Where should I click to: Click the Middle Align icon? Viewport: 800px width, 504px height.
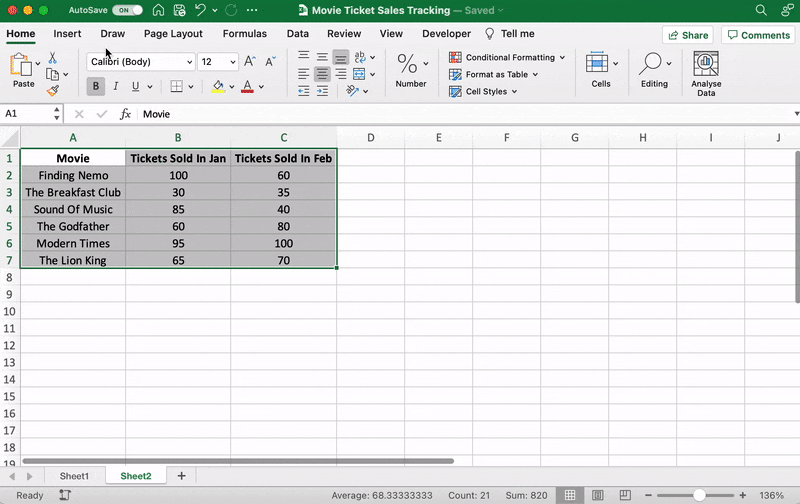(x=322, y=57)
